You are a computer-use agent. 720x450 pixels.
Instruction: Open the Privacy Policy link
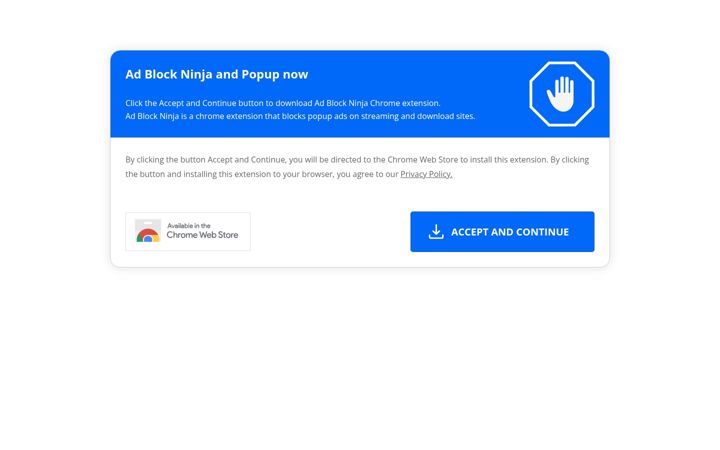[x=426, y=174]
